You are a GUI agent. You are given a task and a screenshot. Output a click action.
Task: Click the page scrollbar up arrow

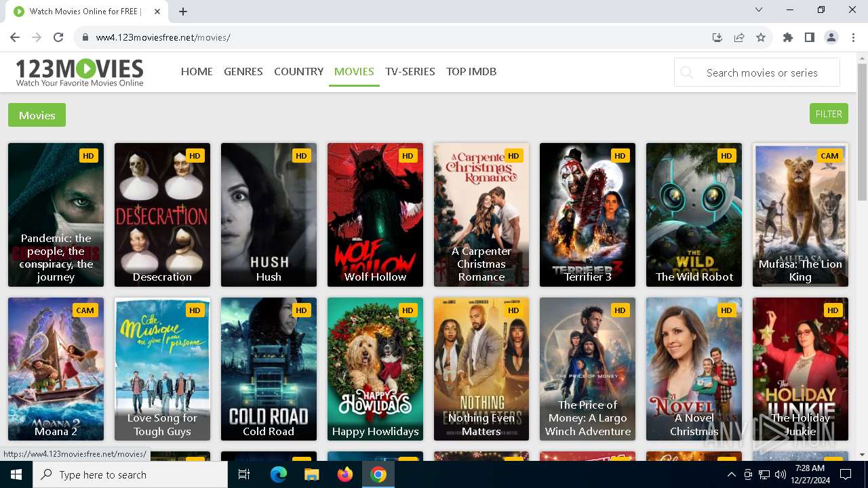[x=862, y=58]
